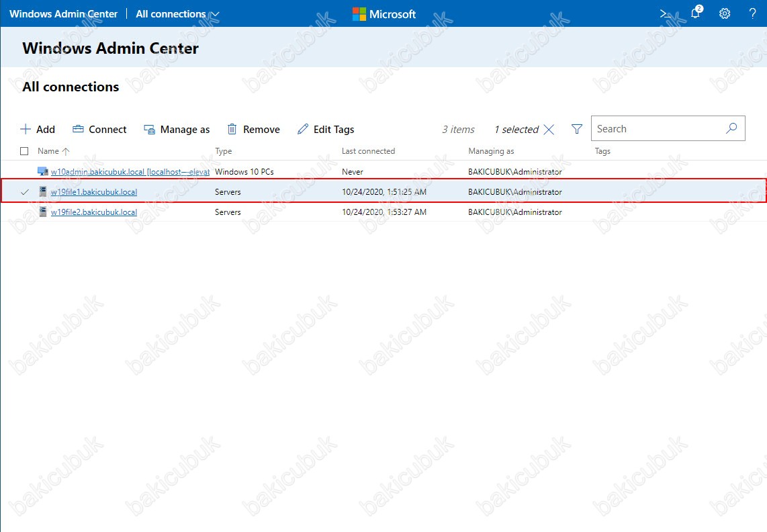Sort by the Last connected column
The height and width of the screenshot is (532, 767).
[368, 151]
